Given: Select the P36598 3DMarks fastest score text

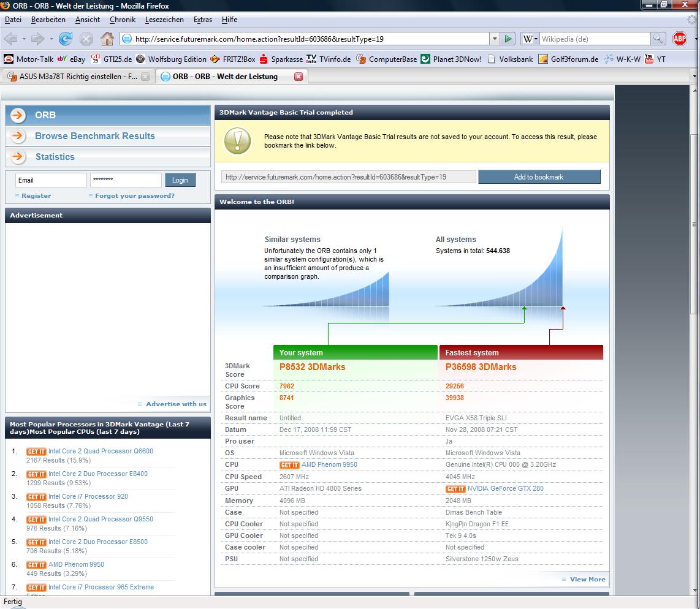Looking at the screenshot, I should (x=481, y=367).
